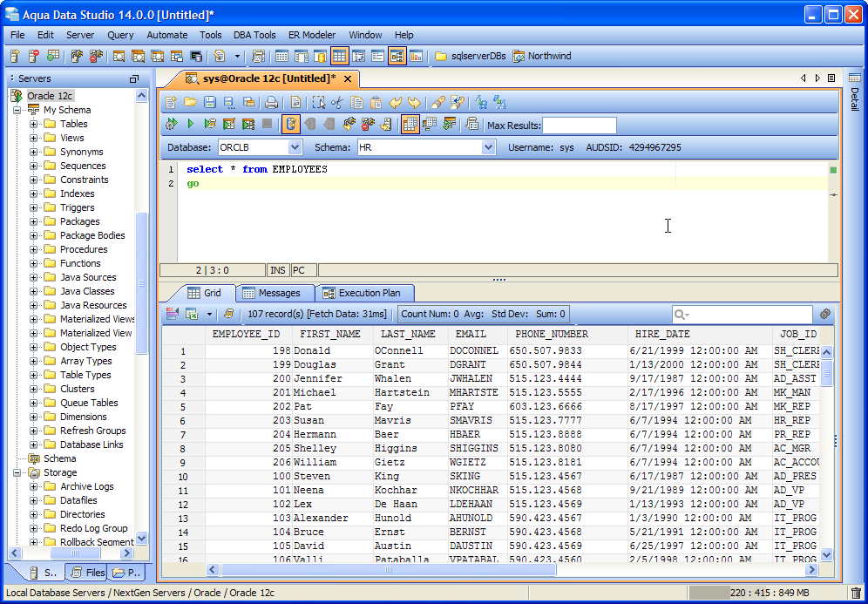This screenshot has height=604, width=868.
Task: Open the File menu
Action: click(x=17, y=35)
